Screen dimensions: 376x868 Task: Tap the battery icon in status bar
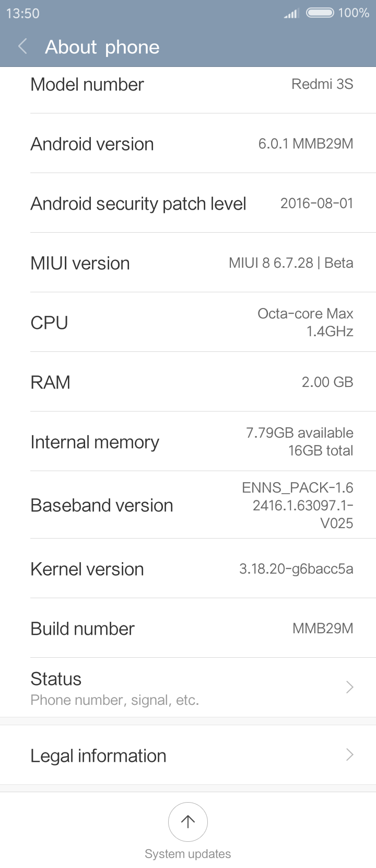tap(320, 13)
